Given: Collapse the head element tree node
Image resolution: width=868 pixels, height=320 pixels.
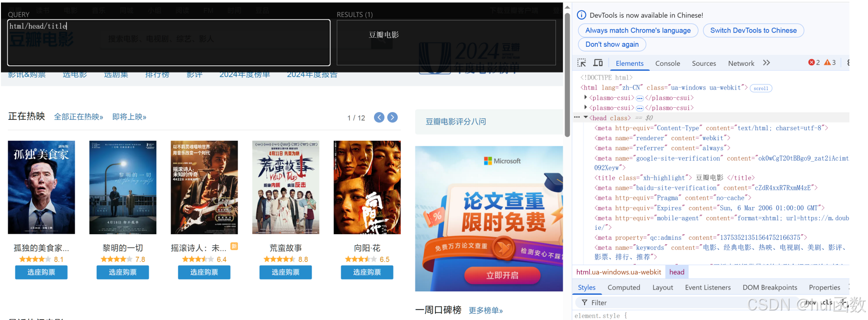Looking at the screenshot, I should pyautogui.click(x=585, y=117).
